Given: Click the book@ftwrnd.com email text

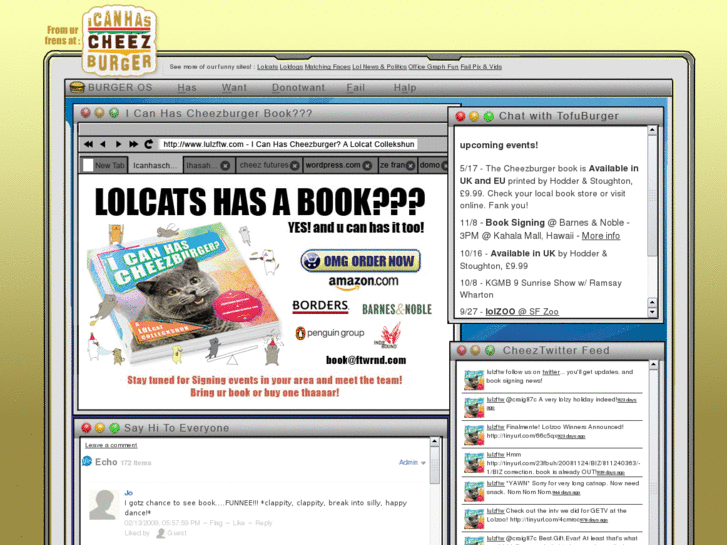Looking at the screenshot, I should [366, 360].
